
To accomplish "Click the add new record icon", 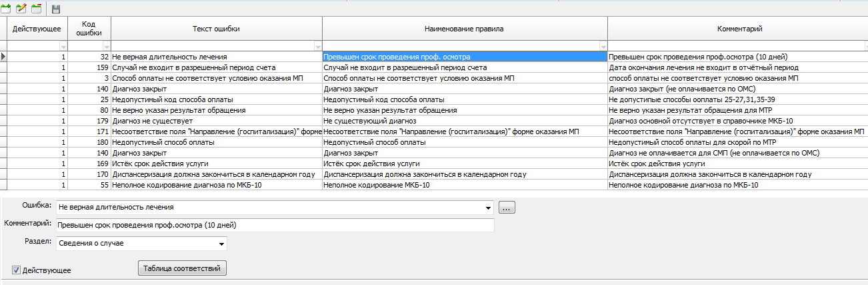I will pos(6,8).
